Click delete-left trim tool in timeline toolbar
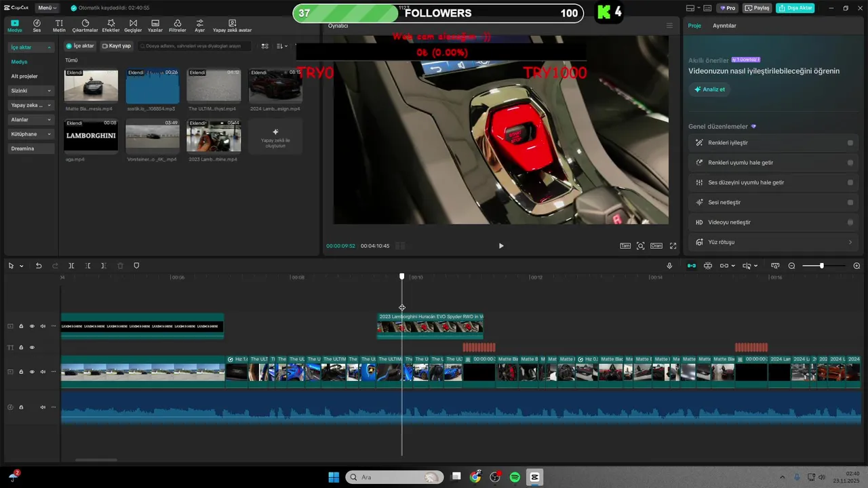 (x=87, y=266)
